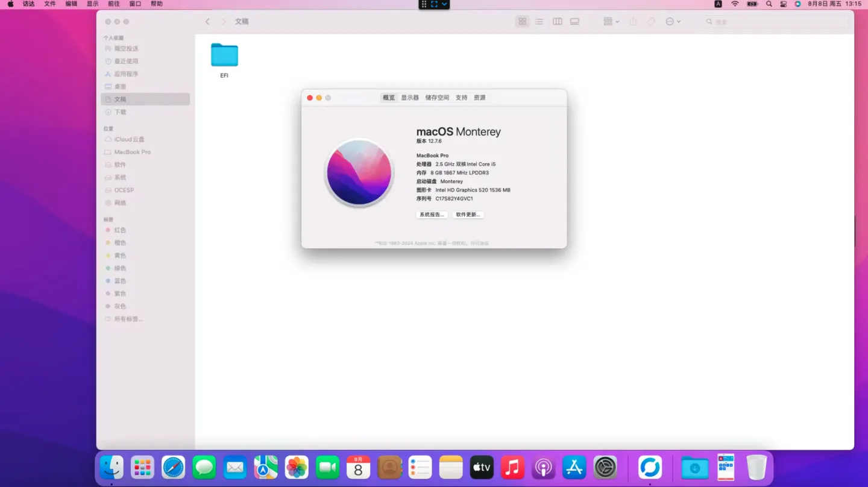This screenshot has width=868, height=487.
Task: Click the Finder search field
Action: tap(778, 22)
